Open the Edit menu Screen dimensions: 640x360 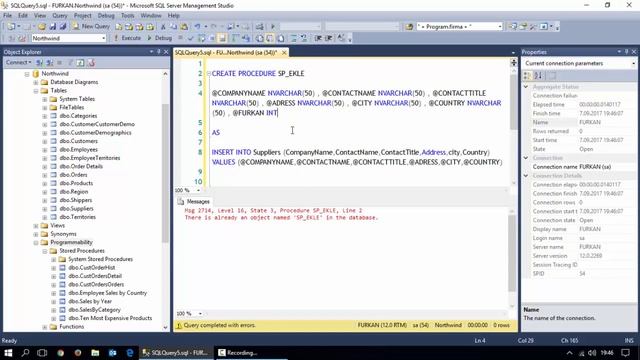pos(23,16)
